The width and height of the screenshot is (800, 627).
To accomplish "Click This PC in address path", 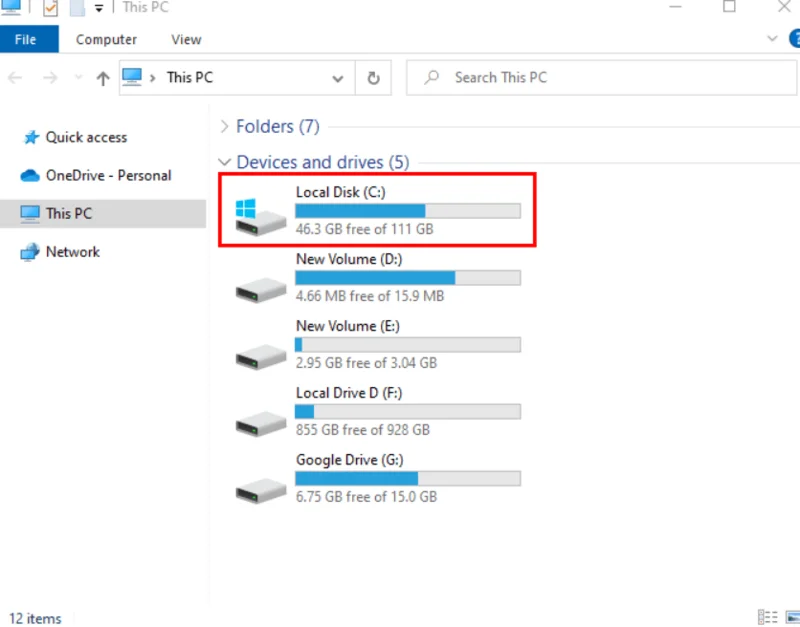I will 190,78.
